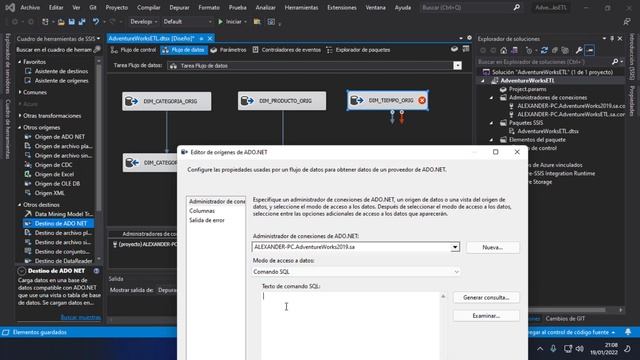Select the DIM_PRODUCTO_ORIG source component

(282, 101)
